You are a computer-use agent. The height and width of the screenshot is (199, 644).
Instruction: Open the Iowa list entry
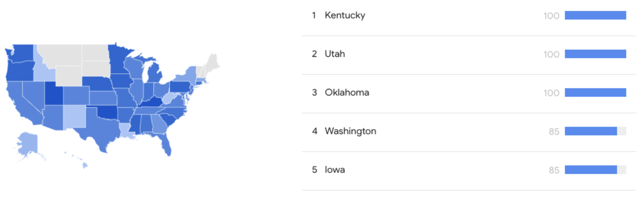click(x=335, y=170)
